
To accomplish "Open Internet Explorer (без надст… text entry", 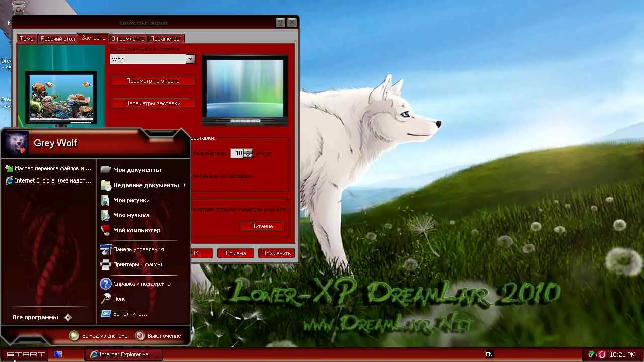I will pos(53,180).
